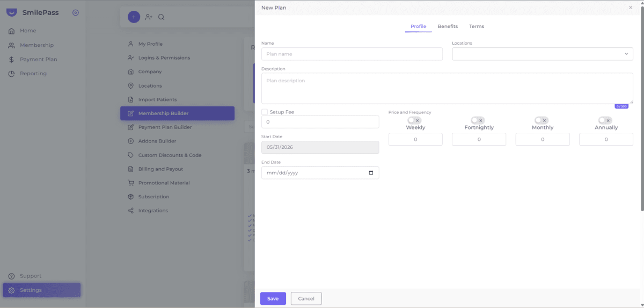Click the Subscription box icon
The image size is (644, 308).
(x=130, y=197)
